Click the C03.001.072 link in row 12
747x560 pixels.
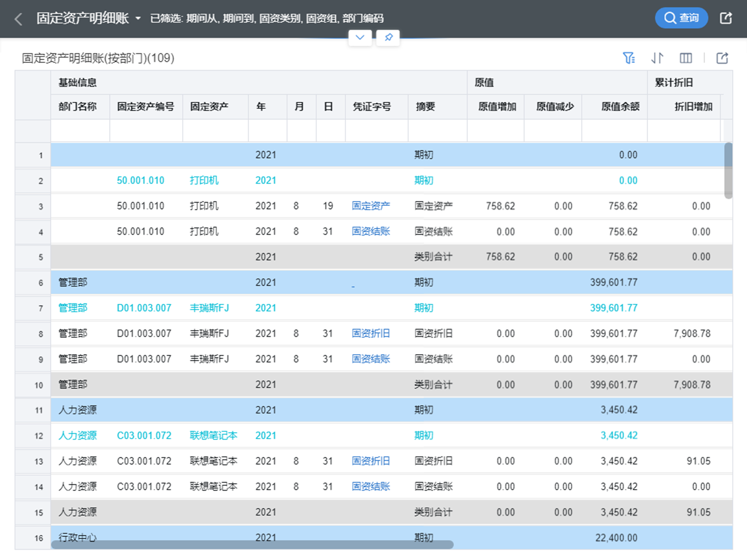[x=144, y=436]
